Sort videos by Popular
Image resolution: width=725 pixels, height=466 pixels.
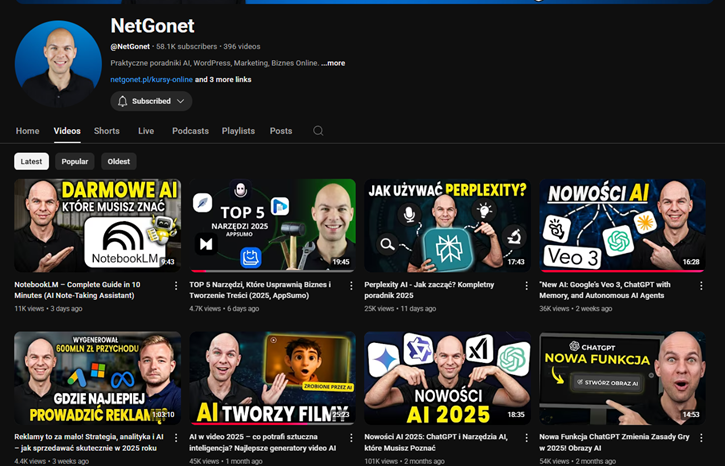75,161
